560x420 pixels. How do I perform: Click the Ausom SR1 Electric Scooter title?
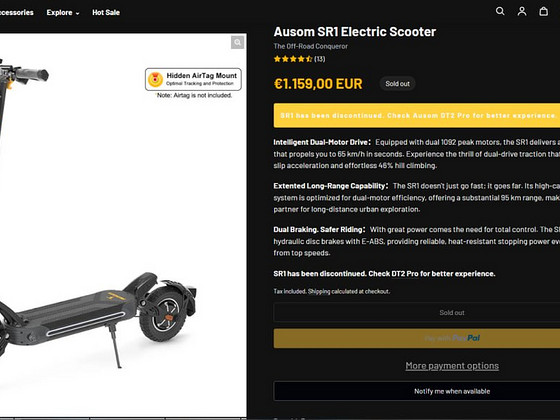point(355,32)
